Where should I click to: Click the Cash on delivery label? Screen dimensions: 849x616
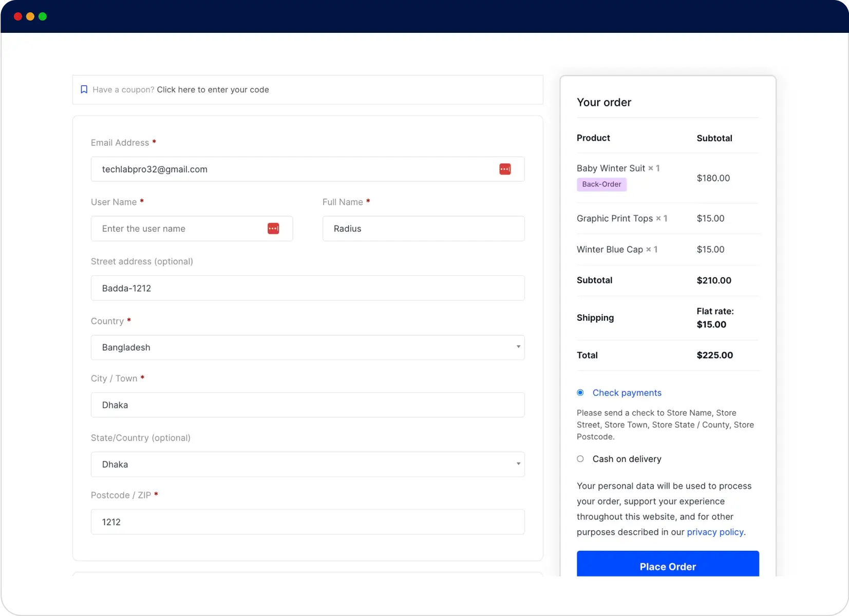[x=627, y=459]
